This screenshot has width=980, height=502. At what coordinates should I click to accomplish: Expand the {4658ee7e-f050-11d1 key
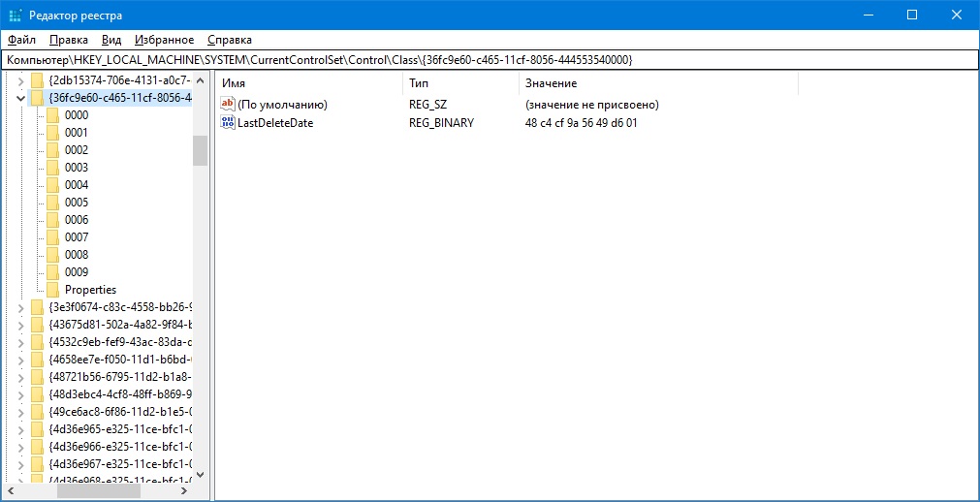click(20, 360)
